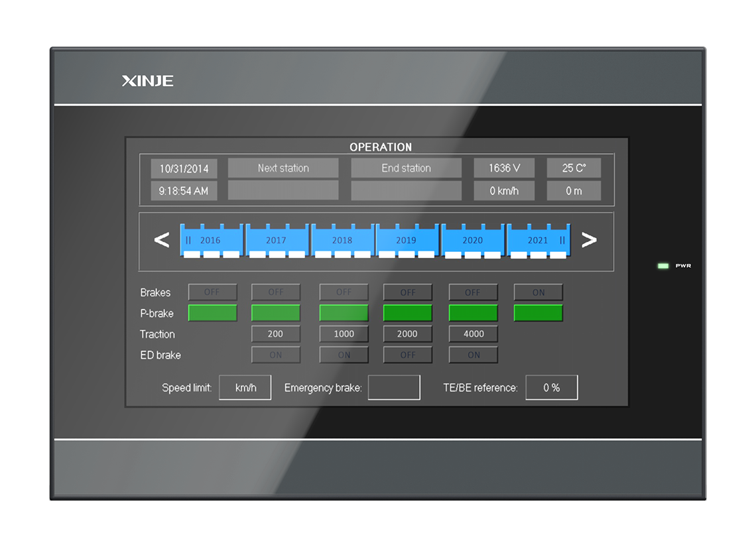The height and width of the screenshot is (547, 756).
Task: Select train car 2018
Action: point(342,240)
